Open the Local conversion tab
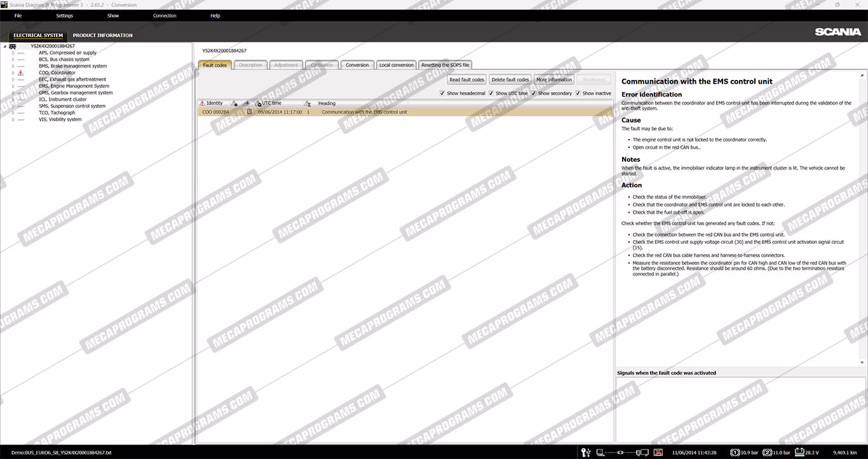This screenshot has width=868, height=459. [397, 65]
